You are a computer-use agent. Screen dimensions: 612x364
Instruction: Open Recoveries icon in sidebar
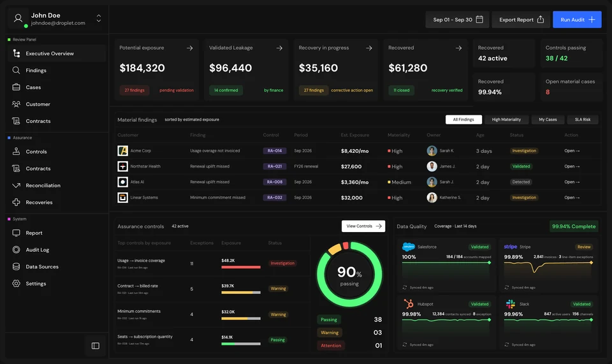[16, 202]
